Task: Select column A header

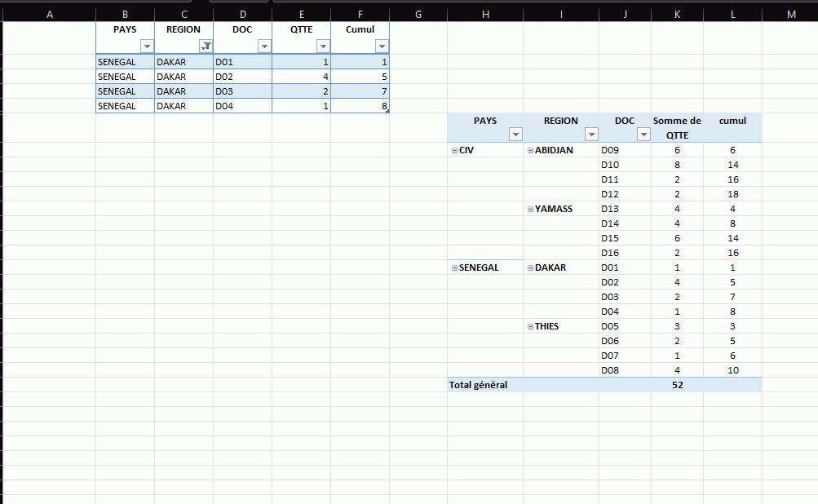Action: coord(49,15)
